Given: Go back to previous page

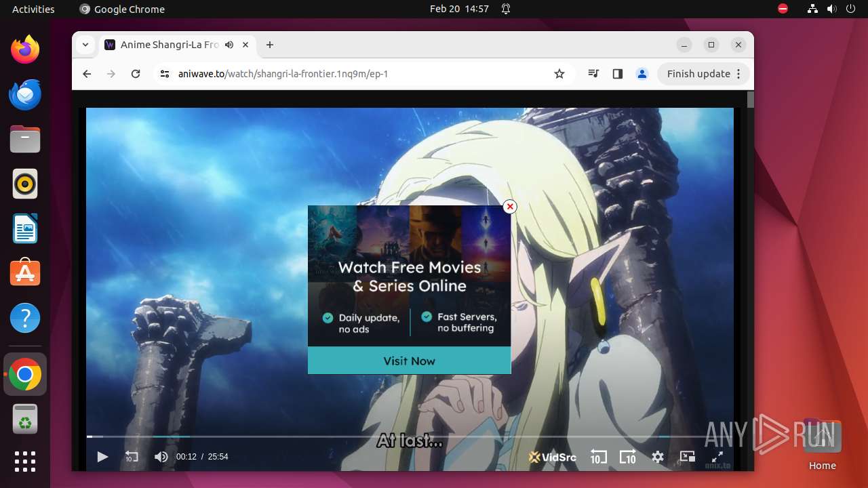Looking at the screenshot, I should (87, 74).
